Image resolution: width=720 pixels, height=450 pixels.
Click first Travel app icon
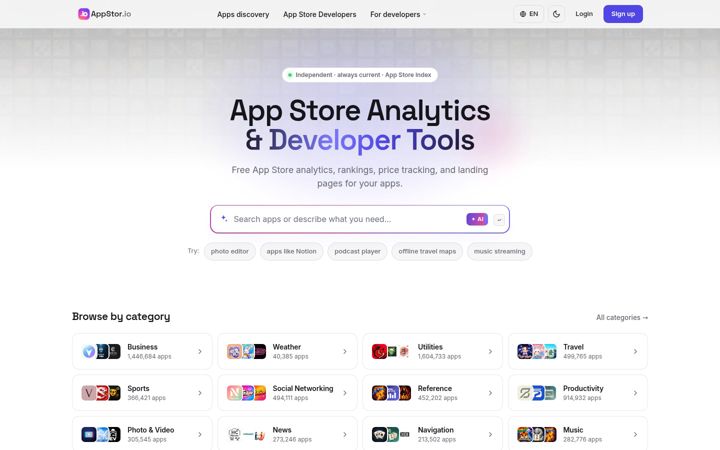[x=524, y=351]
